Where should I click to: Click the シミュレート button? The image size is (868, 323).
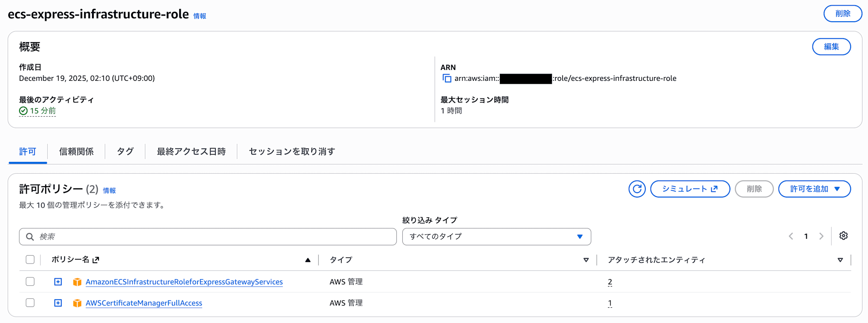coord(690,189)
